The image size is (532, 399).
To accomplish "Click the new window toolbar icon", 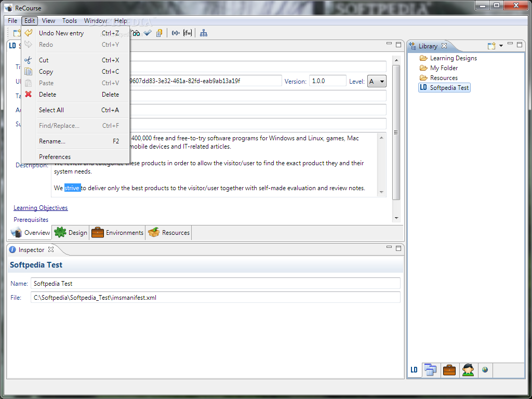I will pos(17,33).
